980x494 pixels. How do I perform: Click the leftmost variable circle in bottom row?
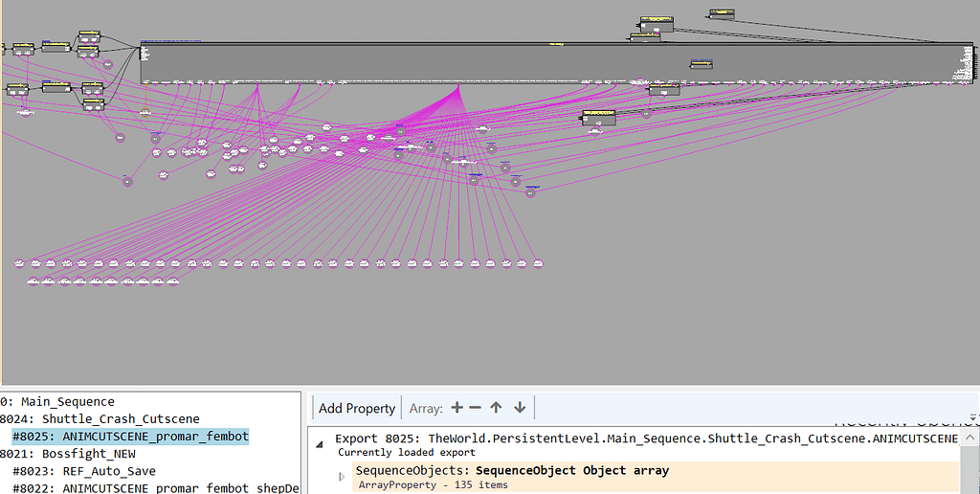21,263
